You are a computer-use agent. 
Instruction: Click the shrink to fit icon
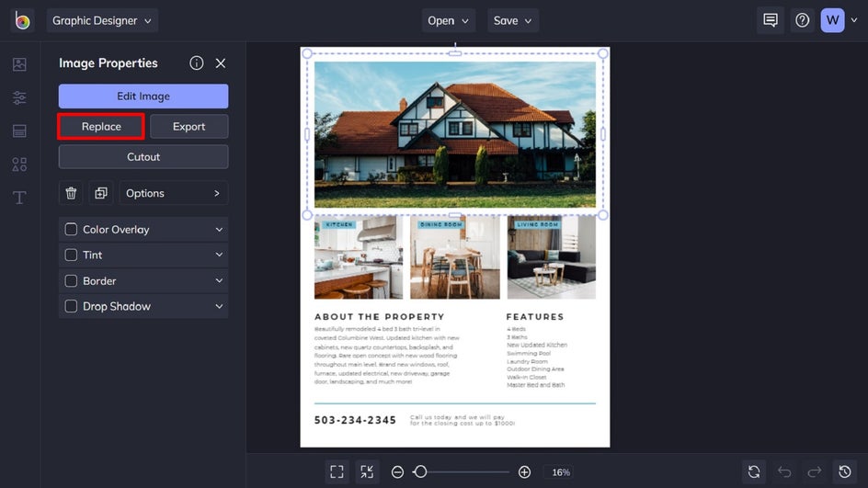tap(367, 472)
